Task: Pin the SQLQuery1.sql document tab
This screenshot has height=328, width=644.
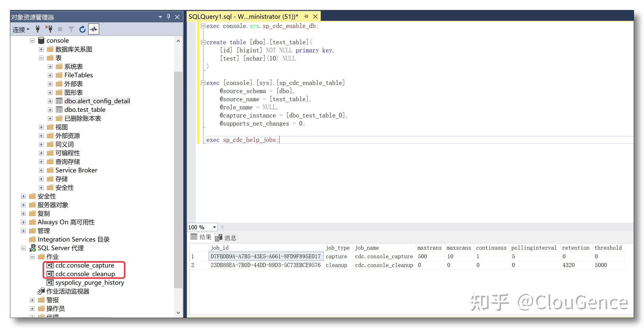Action: pos(306,16)
